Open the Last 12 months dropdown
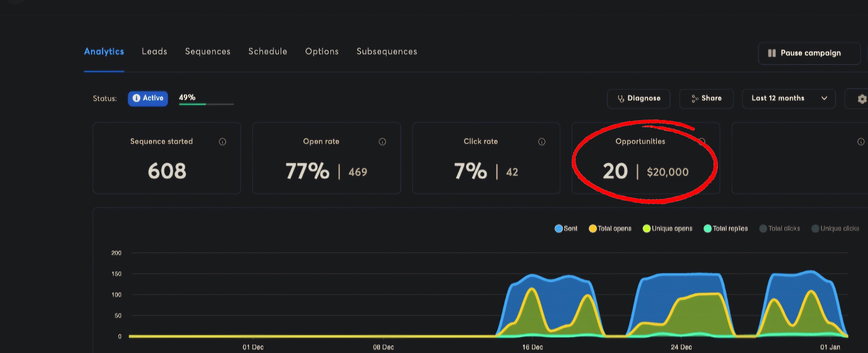Screen dimensions: 868x353 click(789, 99)
